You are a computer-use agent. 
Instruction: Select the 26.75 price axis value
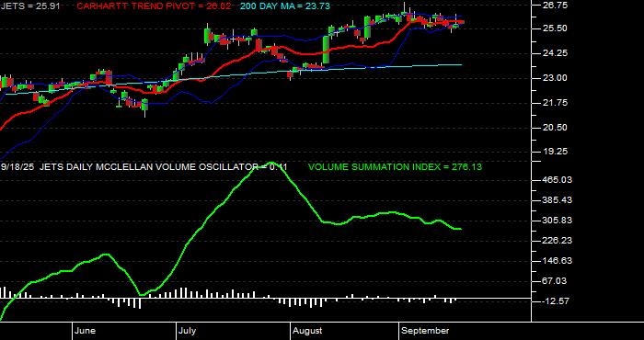point(555,6)
